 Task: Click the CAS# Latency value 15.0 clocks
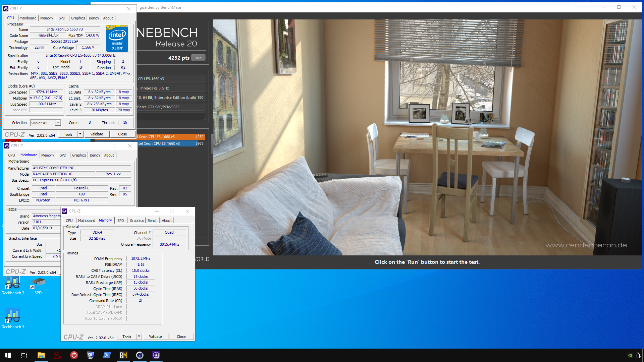point(141,271)
